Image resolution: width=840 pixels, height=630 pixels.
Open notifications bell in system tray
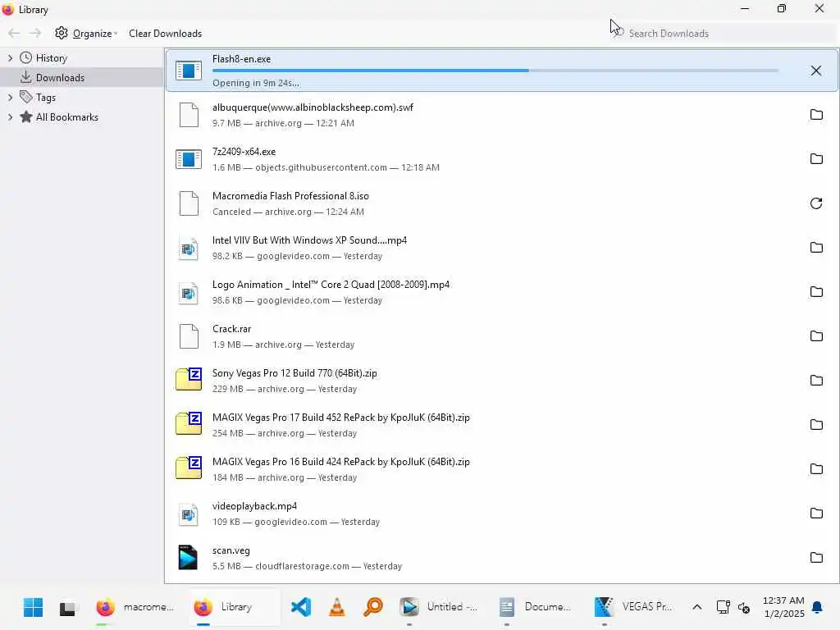pos(817,607)
